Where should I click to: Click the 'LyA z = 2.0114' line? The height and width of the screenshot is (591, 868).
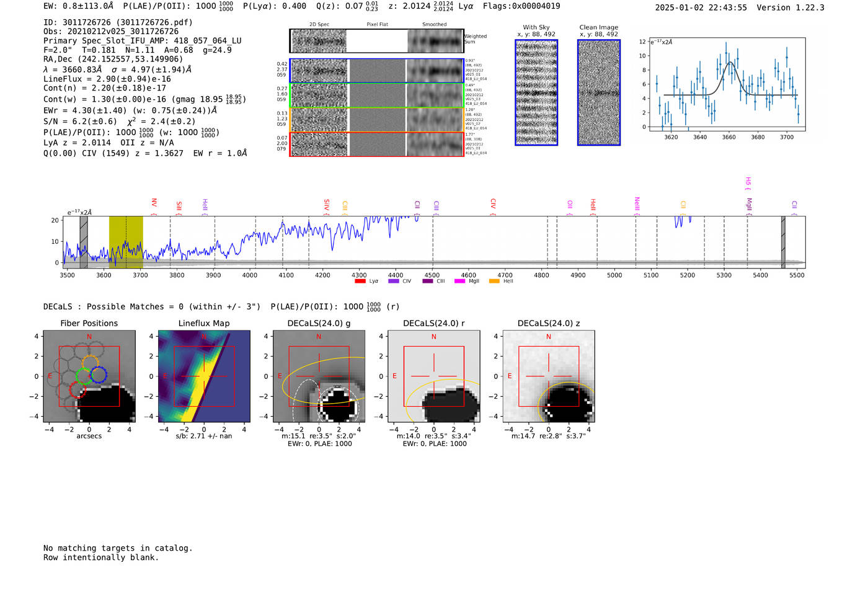pos(77,143)
